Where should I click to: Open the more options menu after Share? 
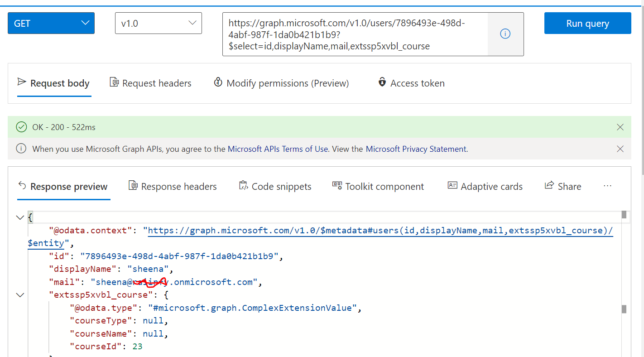click(x=607, y=185)
